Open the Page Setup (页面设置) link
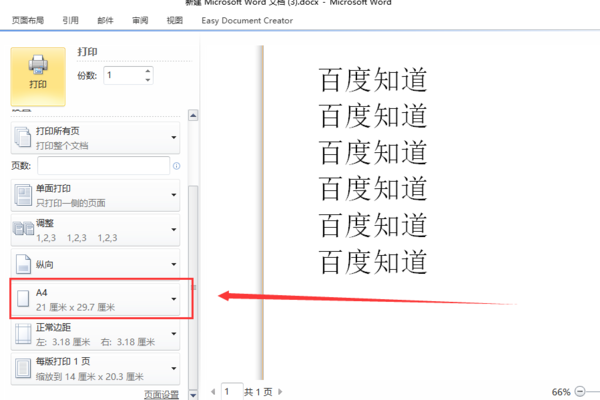The width and height of the screenshot is (600, 400). [x=161, y=394]
